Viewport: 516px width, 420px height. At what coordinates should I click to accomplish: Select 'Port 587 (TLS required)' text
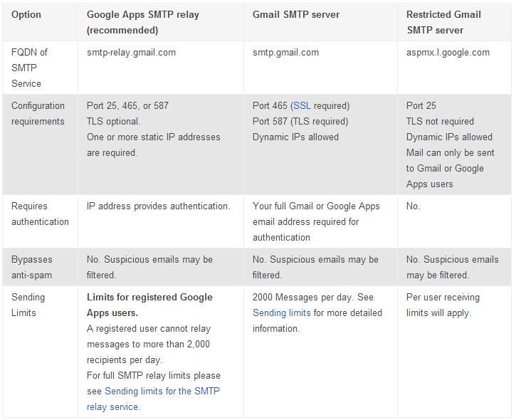300,122
